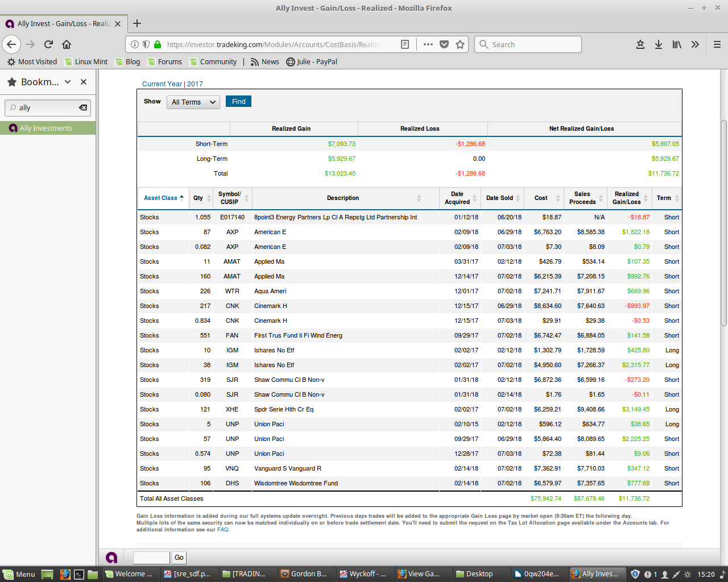Open the Library icon
Screen dimensions: 728x582
(677, 44)
